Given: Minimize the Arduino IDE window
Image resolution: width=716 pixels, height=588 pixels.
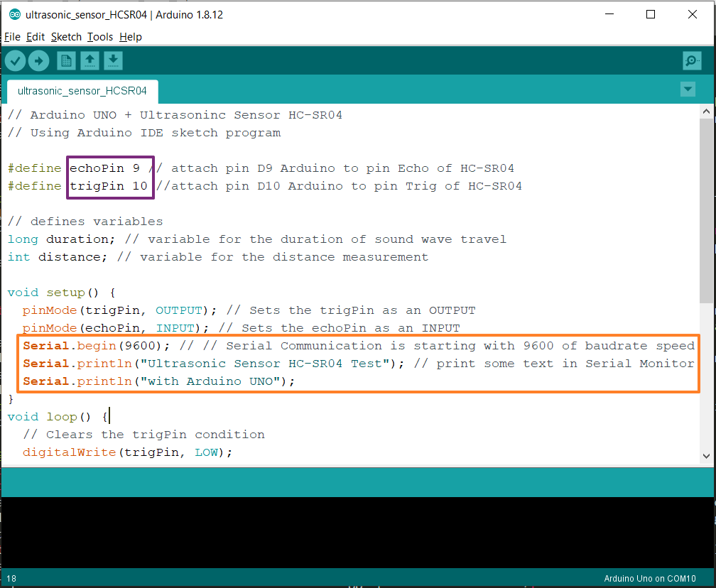Looking at the screenshot, I should pos(609,14).
